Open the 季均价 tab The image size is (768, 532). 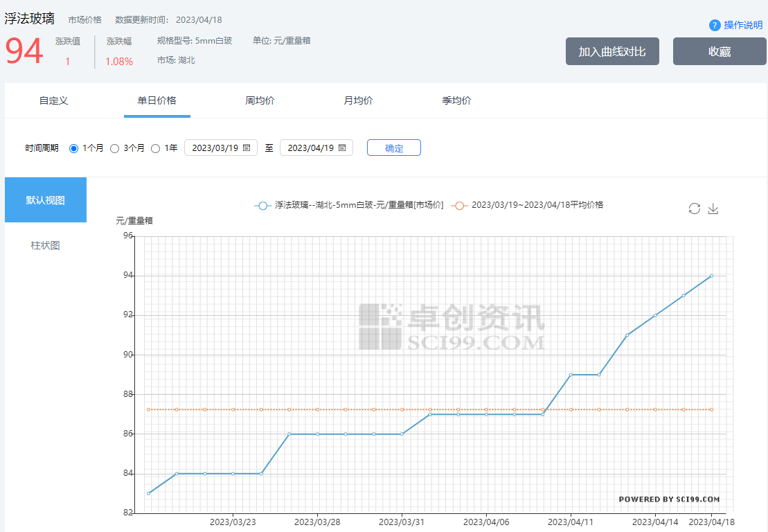(456, 100)
